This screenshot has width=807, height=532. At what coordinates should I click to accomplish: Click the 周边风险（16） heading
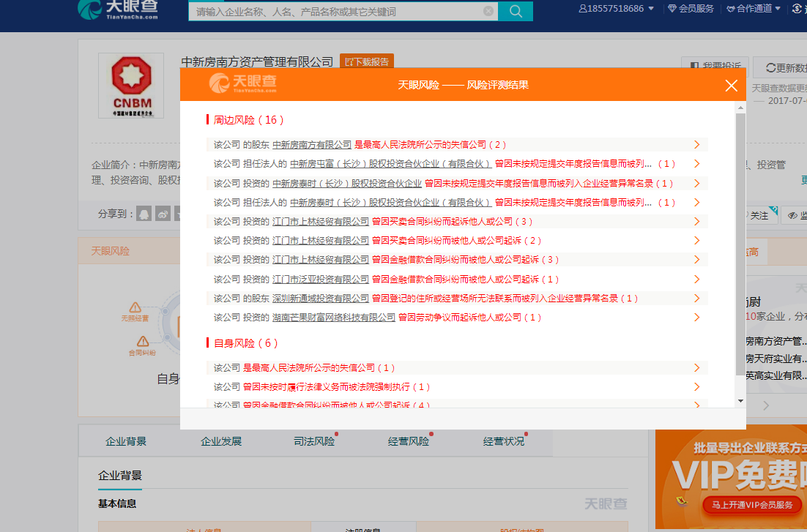pos(248,120)
